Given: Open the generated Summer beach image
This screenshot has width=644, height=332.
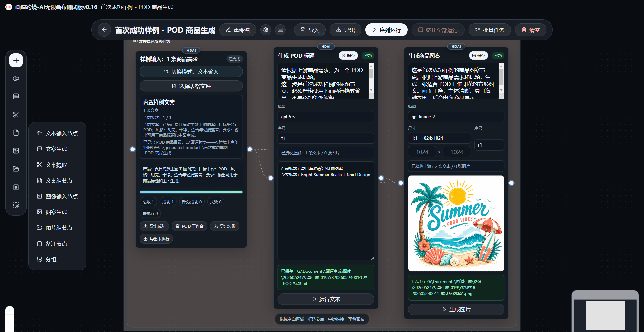Looking at the screenshot, I should click(x=456, y=223).
